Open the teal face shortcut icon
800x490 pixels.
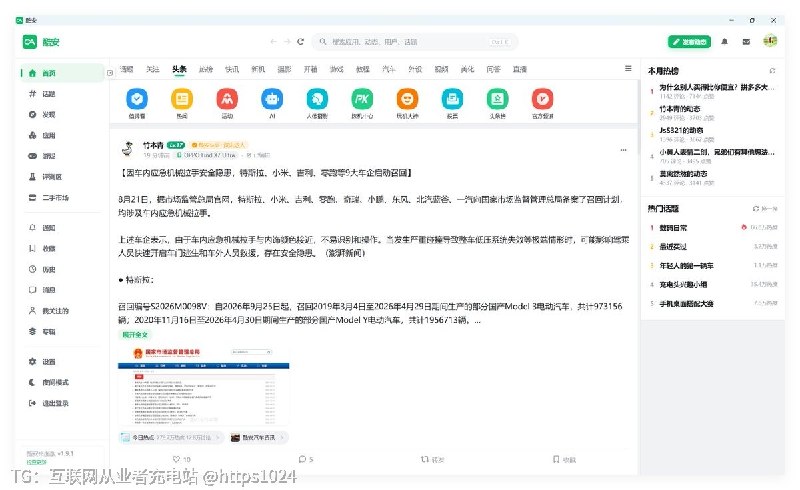point(317,99)
